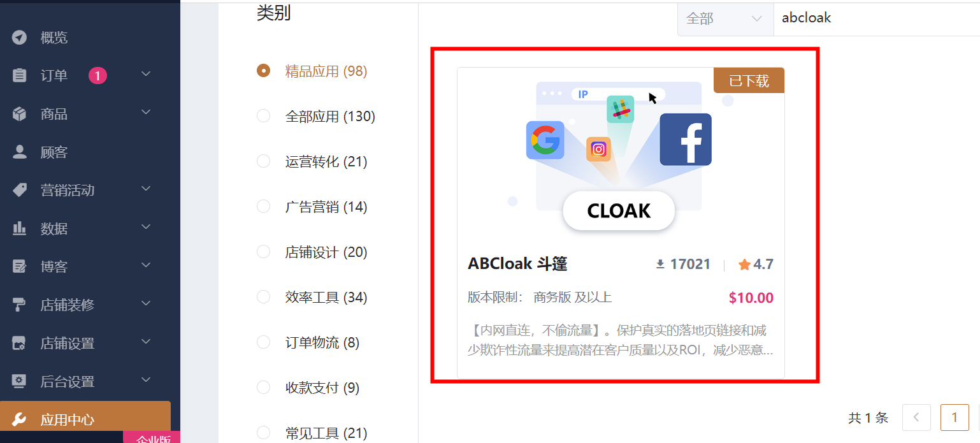Image resolution: width=980 pixels, height=443 pixels.
Task: Click the 应用中心 wrench icon
Action: [20, 419]
